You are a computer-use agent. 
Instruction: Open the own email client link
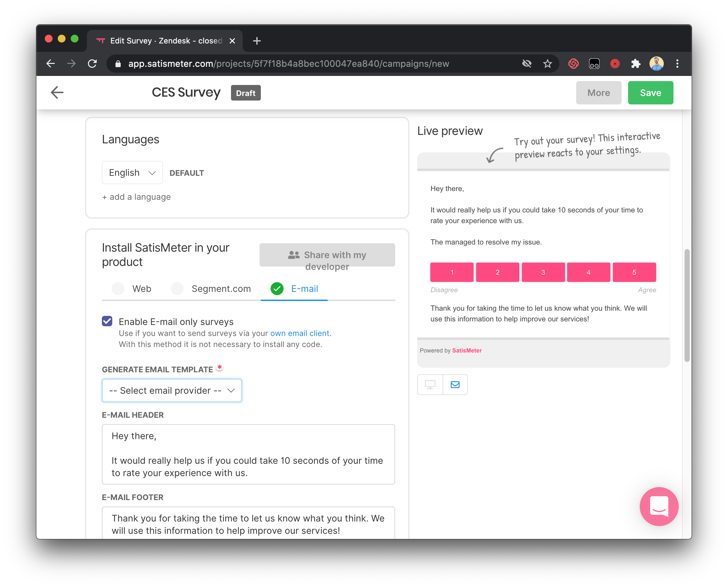point(300,333)
